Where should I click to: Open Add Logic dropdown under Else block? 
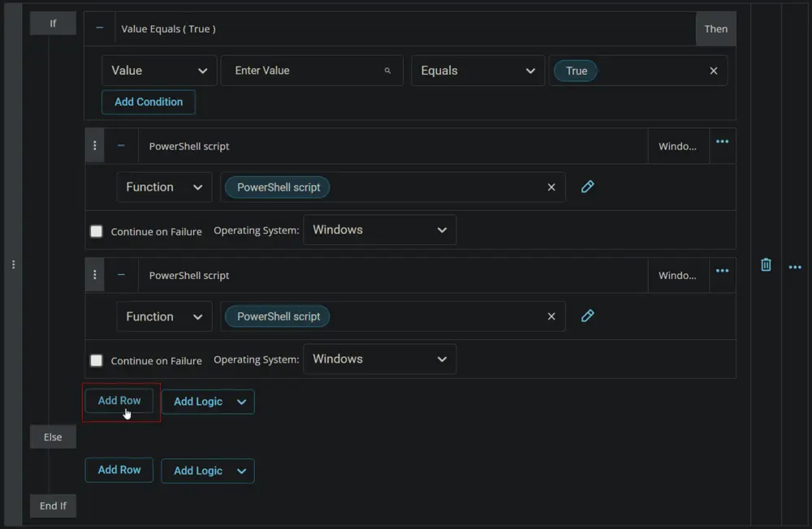[x=208, y=471]
